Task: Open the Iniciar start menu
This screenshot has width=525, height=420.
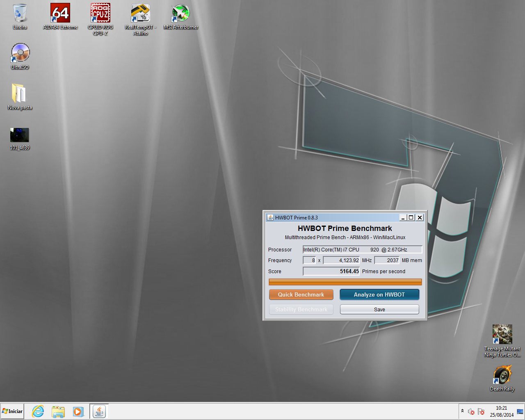Action: (x=12, y=411)
